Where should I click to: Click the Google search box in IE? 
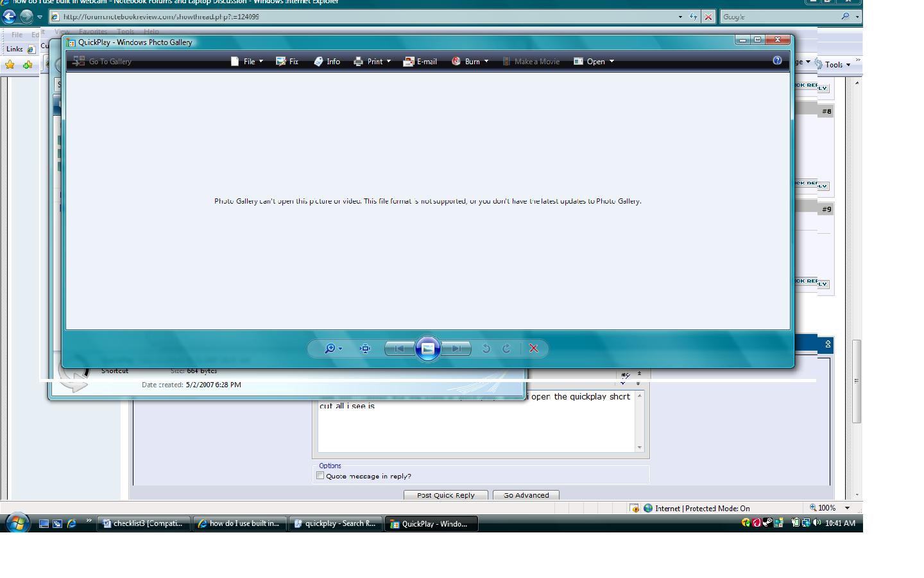click(780, 17)
